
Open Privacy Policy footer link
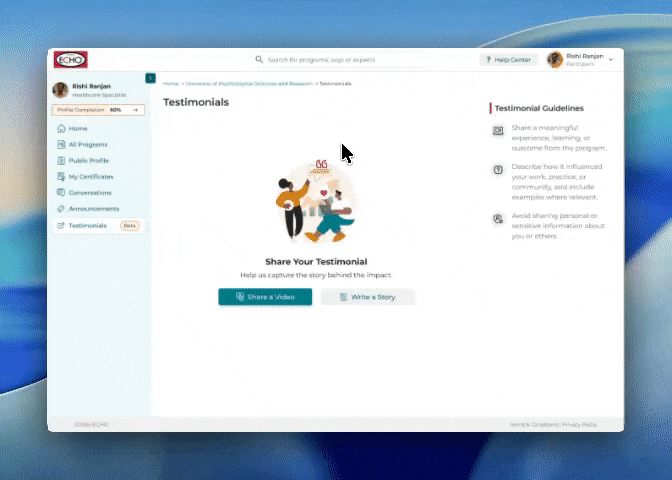(x=579, y=424)
